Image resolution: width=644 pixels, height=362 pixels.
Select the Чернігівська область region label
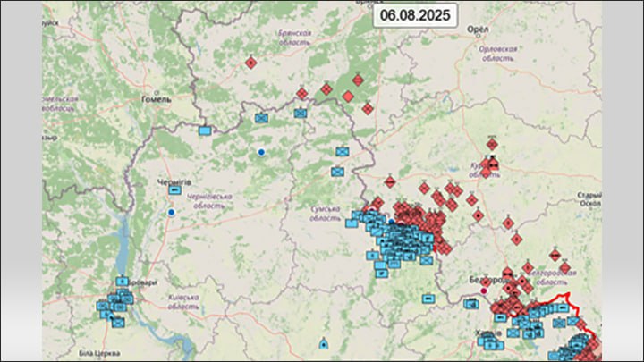(x=209, y=201)
